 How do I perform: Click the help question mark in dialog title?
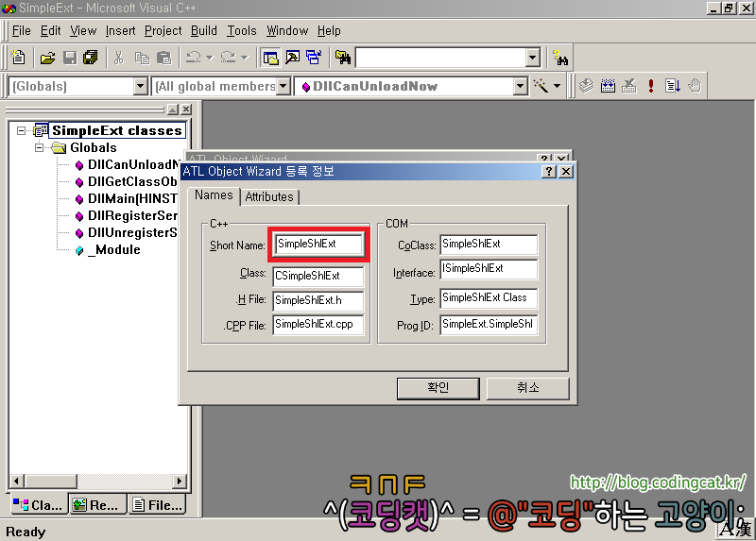549,172
